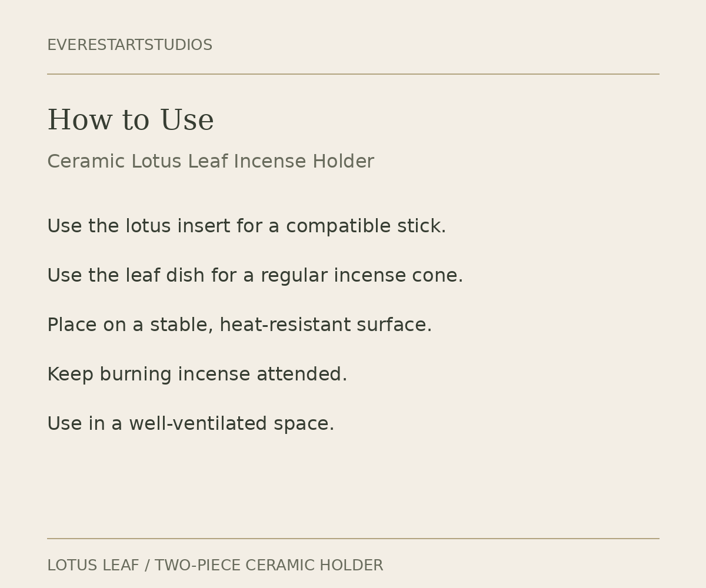
Task: Select 'Use in a well-ventilated space' line
Action: [x=191, y=424]
